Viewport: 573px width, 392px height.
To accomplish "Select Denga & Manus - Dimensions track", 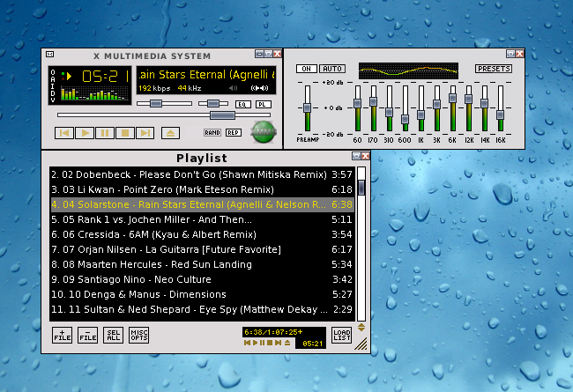I will pos(202,294).
